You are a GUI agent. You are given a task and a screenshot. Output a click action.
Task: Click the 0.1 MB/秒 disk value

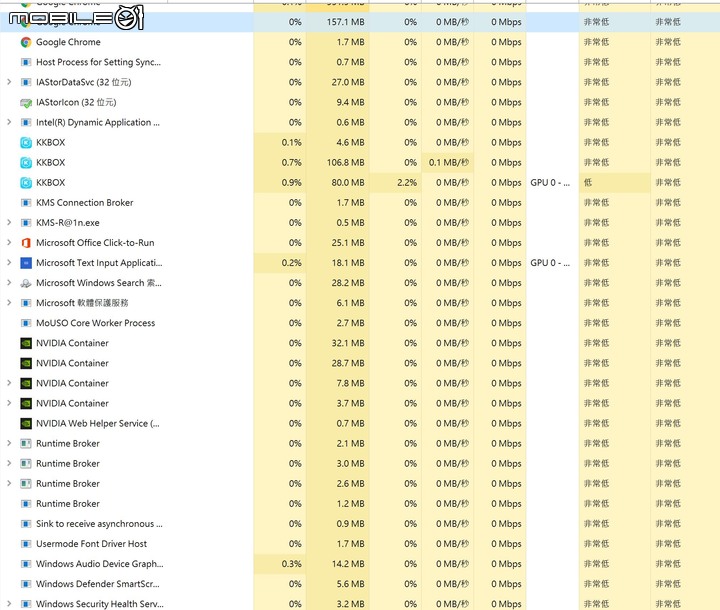pyautogui.click(x=449, y=163)
